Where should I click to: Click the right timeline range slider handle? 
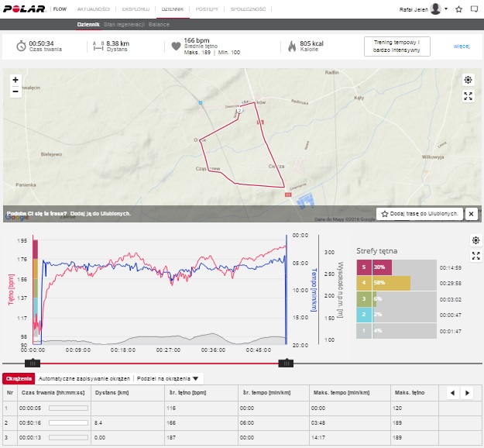point(286,363)
